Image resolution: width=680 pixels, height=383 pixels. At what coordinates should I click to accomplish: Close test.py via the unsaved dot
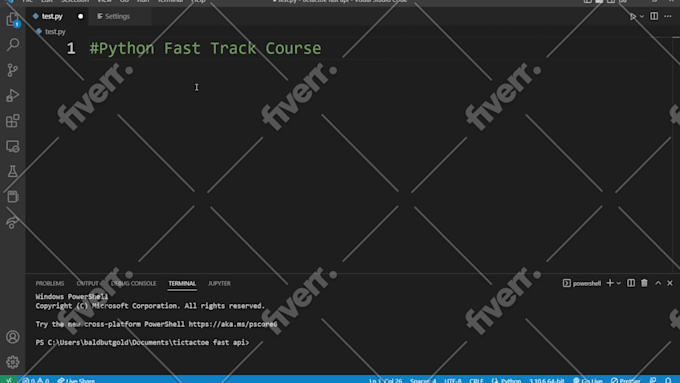click(x=80, y=16)
